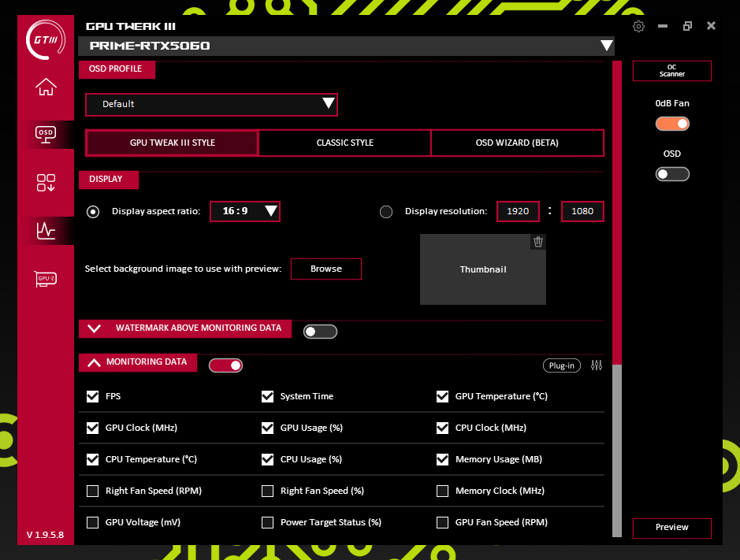
Task: Click the resolution width field 1920
Action: coord(518,211)
